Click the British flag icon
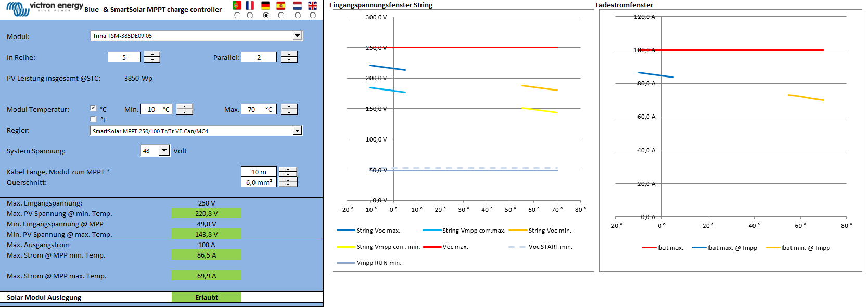 click(x=312, y=6)
